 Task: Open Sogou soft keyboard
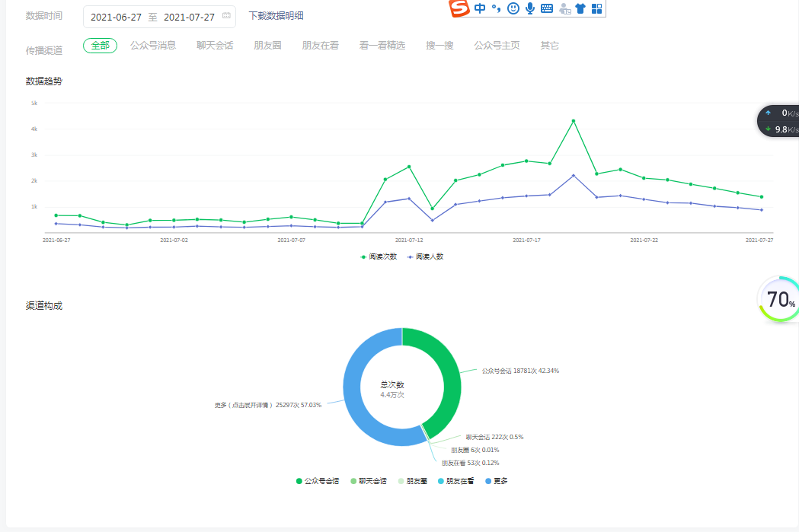547,8
